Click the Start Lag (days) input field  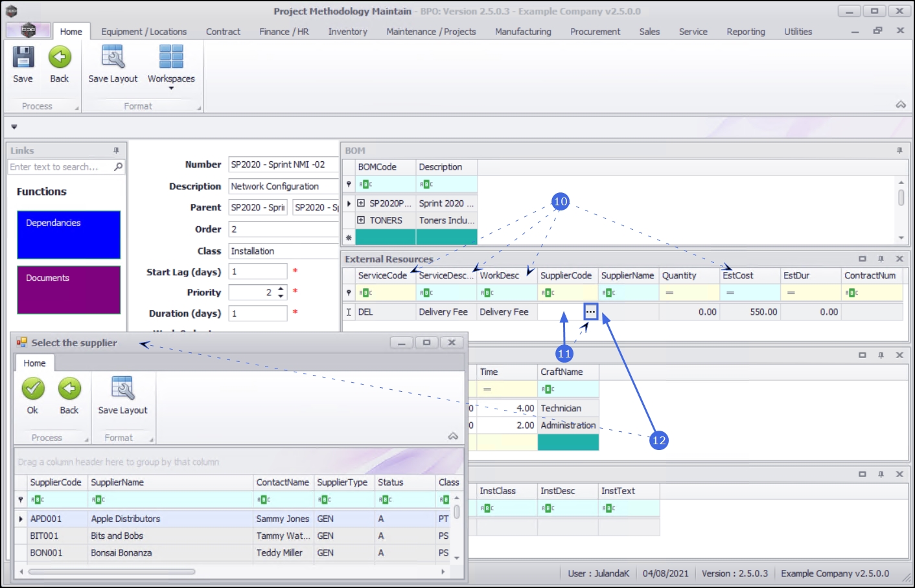coord(258,272)
